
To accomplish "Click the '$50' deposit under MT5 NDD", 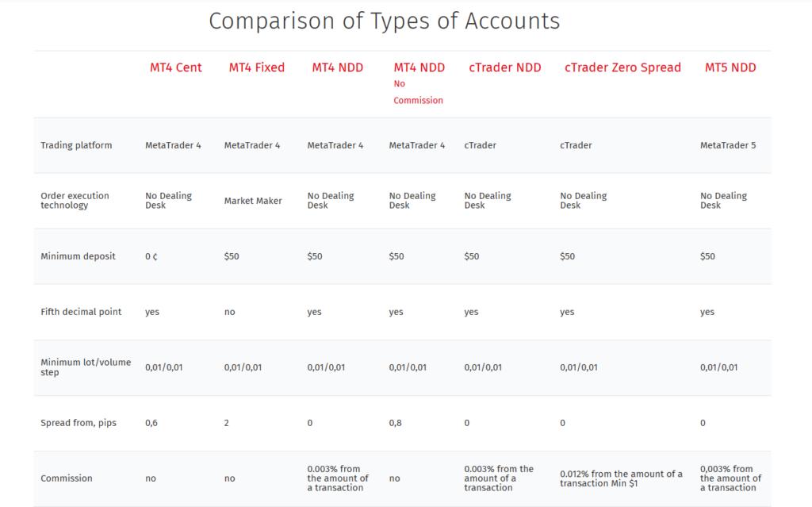I will point(707,256).
